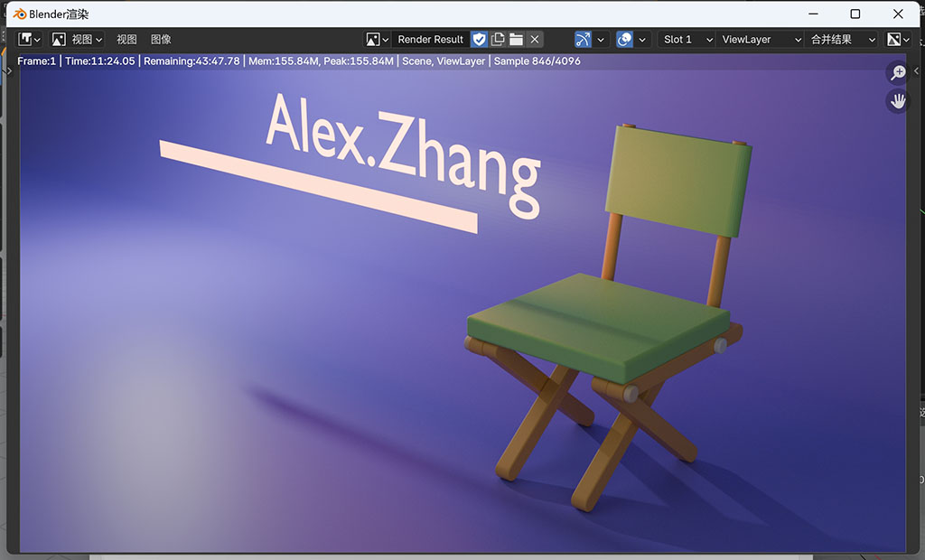Open the ViewLayer selection dropdown
Screen dimensions: 925x560
(761, 40)
